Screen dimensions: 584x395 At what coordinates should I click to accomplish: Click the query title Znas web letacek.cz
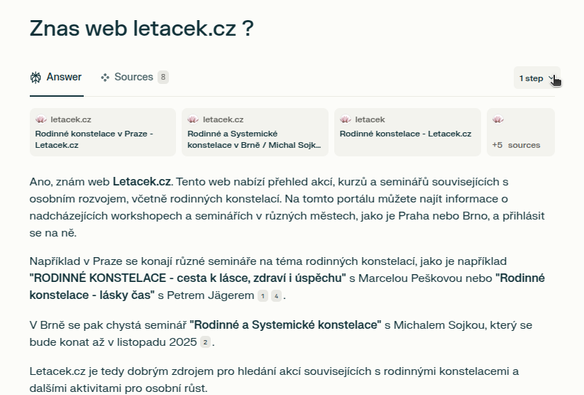click(142, 28)
